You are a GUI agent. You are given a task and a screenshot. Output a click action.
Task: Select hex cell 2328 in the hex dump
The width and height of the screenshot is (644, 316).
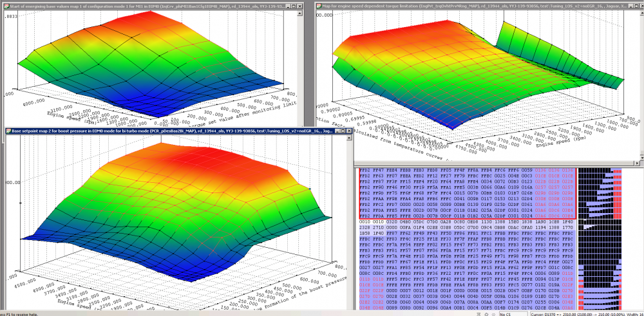(x=365, y=227)
